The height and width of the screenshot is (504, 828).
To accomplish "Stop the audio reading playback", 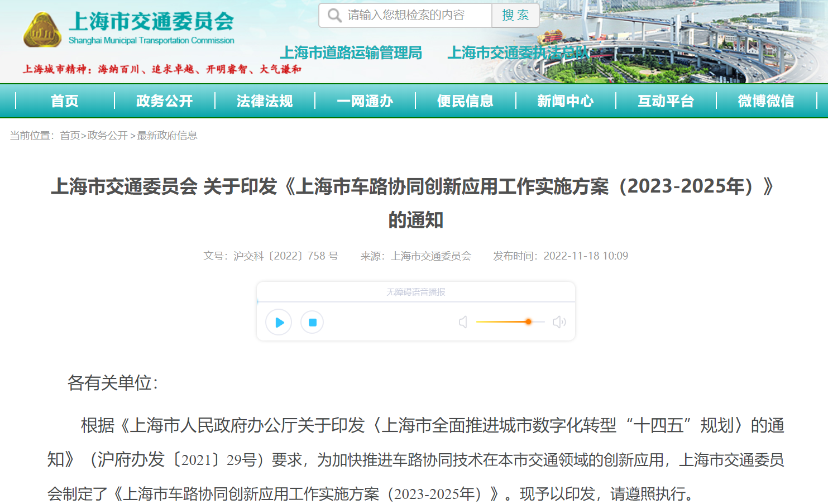I will 312,322.
